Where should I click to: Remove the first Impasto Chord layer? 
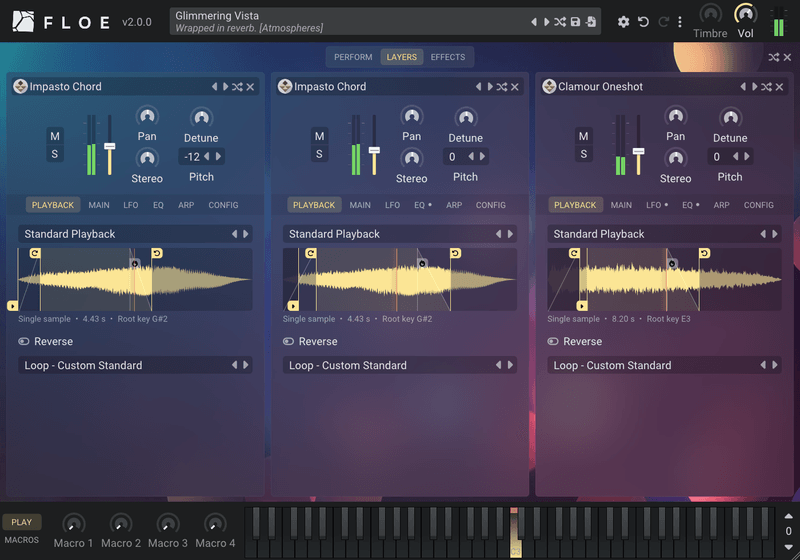250,87
